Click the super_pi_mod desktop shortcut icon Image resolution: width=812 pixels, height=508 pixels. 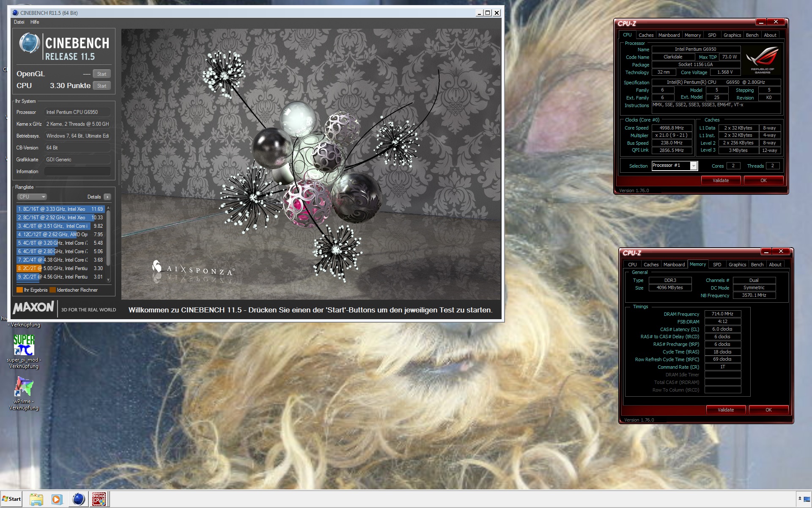24,345
